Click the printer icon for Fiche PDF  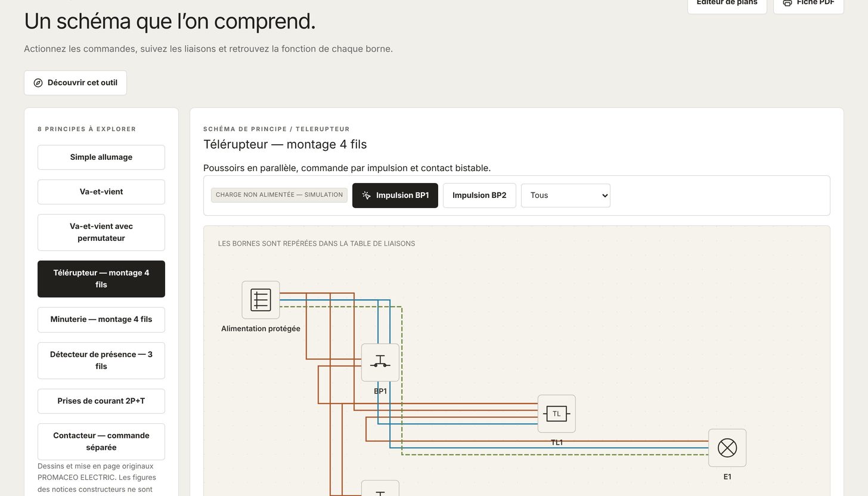(x=788, y=2)
